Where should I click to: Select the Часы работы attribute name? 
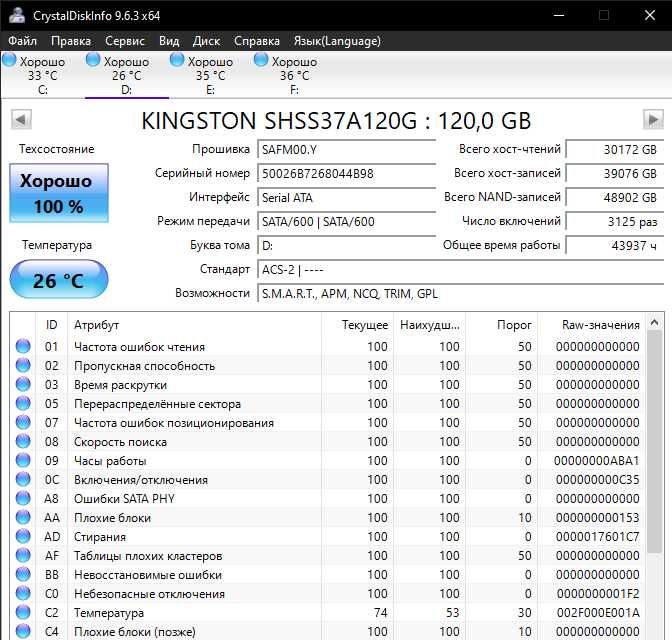(x=110, y=461)
